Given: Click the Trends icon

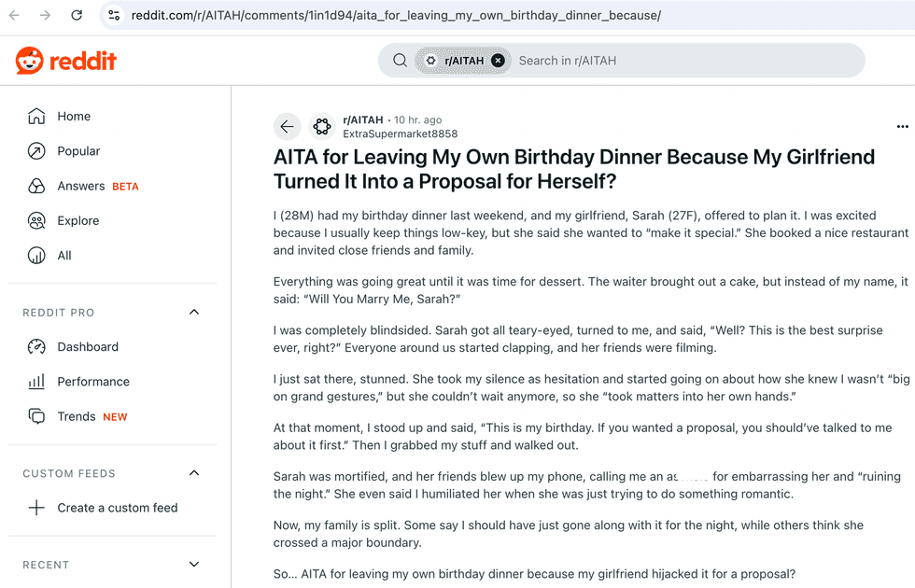Looking at the screenshot, I should pyautogui.click(x=36, y=416).
